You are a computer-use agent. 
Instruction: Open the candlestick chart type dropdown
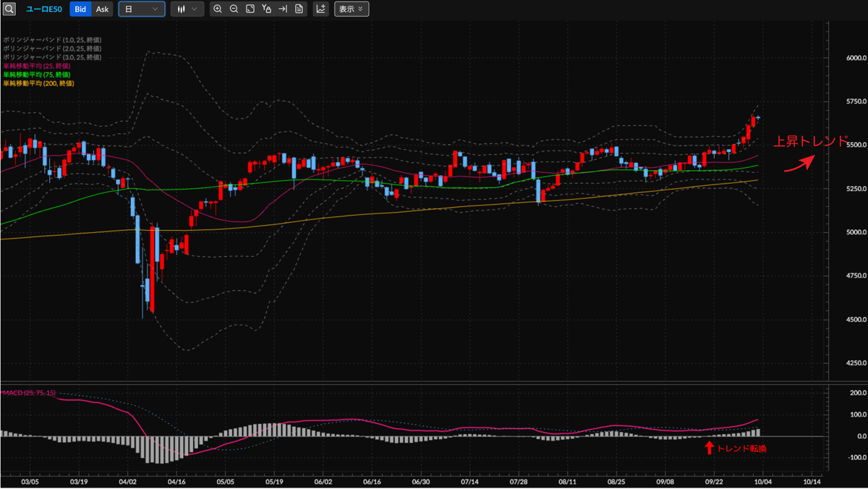(x=187, y=9)
